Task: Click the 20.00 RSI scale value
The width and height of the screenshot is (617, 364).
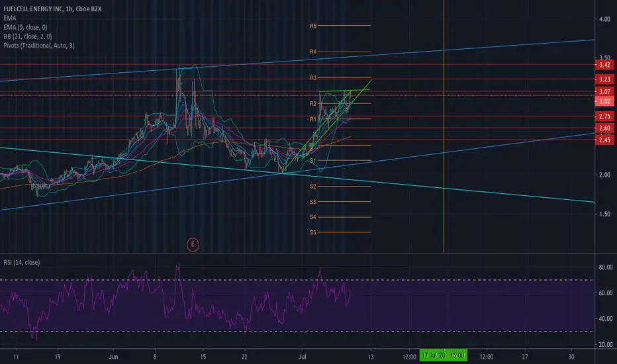Action: click(x=606, y=345)
